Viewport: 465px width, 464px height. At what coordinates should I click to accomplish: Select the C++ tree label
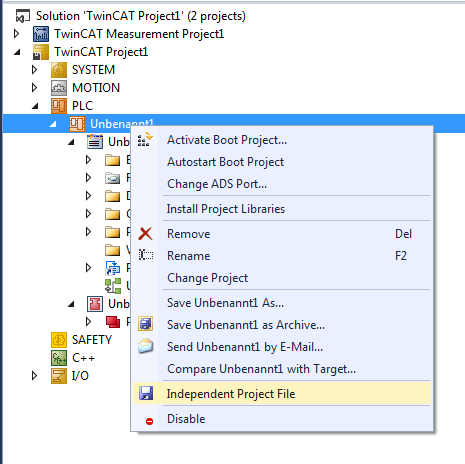tap(83, 358)
